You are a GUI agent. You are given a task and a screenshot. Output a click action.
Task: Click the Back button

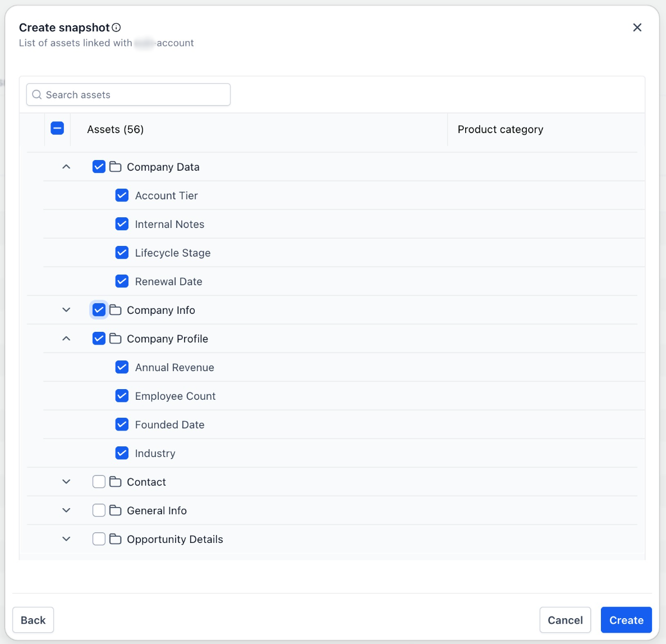33,620
